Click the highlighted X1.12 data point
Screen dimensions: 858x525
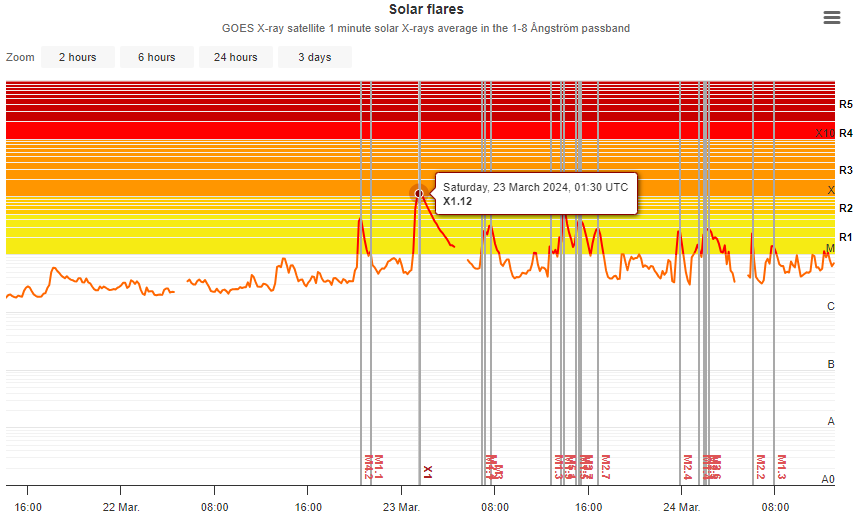(x=419, y=193)
